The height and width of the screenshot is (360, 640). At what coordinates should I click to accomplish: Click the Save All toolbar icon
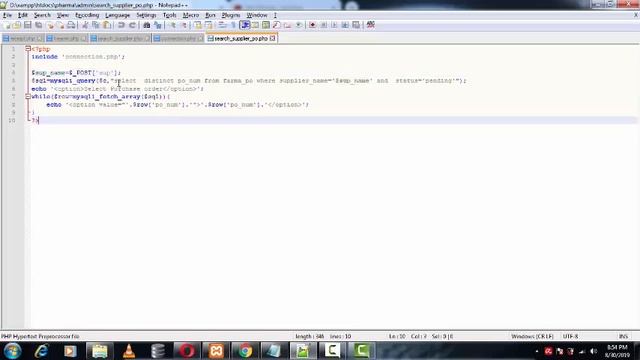[x=38, y=25]
